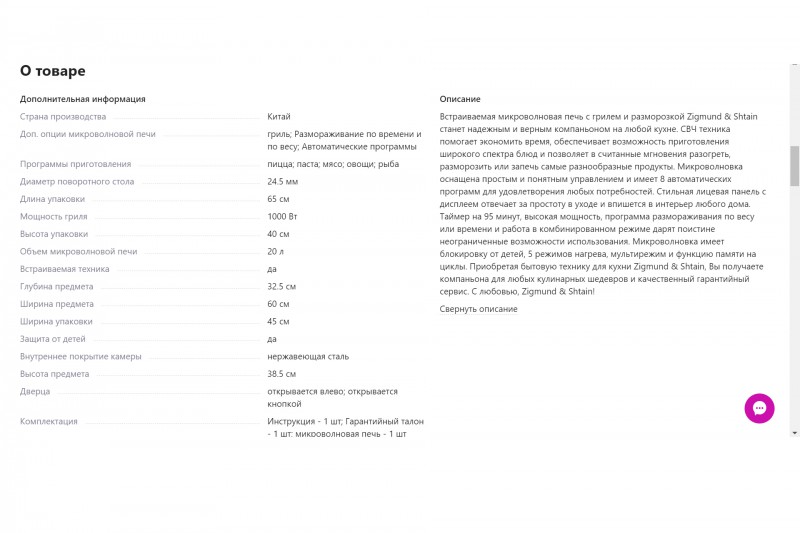Open the pink chat support bubble
This screenshot has height=533, width=800.
coord(759,408)
